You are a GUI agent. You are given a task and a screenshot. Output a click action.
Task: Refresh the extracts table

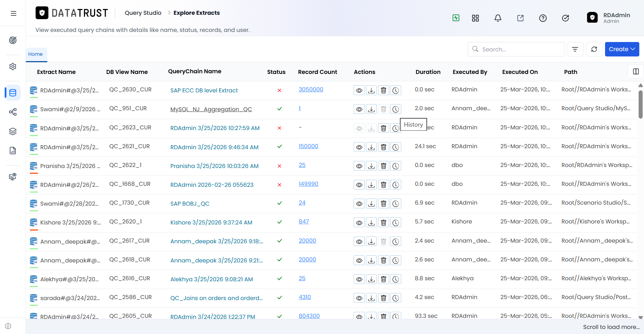click(x=594, y=49)
